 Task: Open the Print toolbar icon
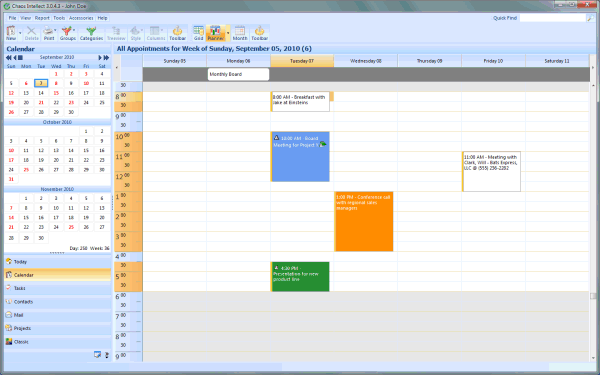pos(49,33)
